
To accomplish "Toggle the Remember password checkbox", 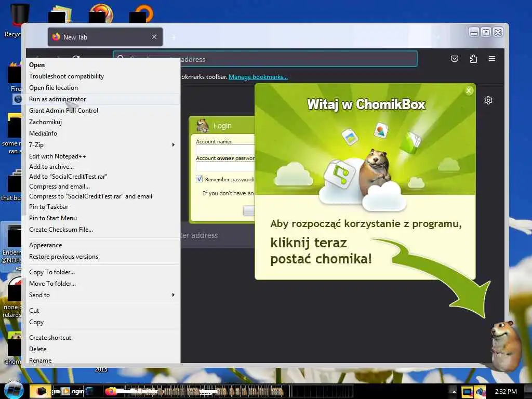I will pyautogui.click(x=199, y=179).
